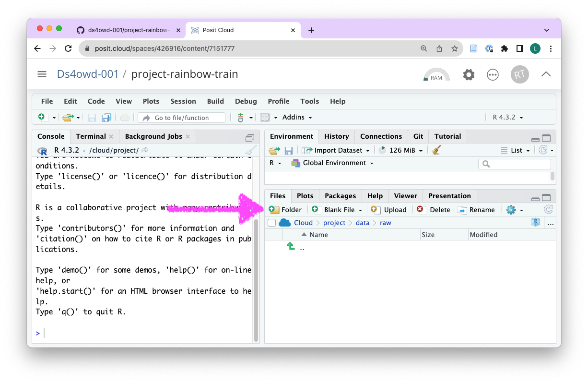588x383 pixels.
Task: Click the Rename file icon
Action: point(462,210)
